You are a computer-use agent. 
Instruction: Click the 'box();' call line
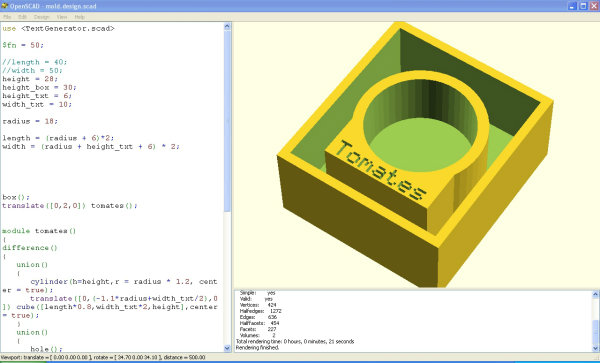pyautogui.click(x=16, y=197)
